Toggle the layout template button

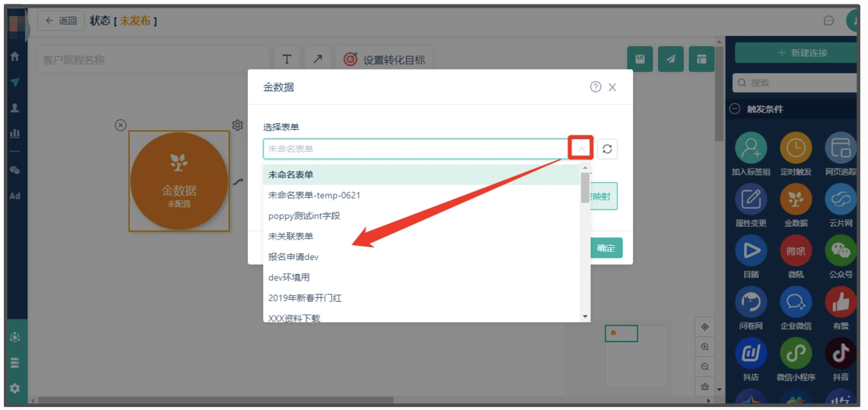coord(702,59)
